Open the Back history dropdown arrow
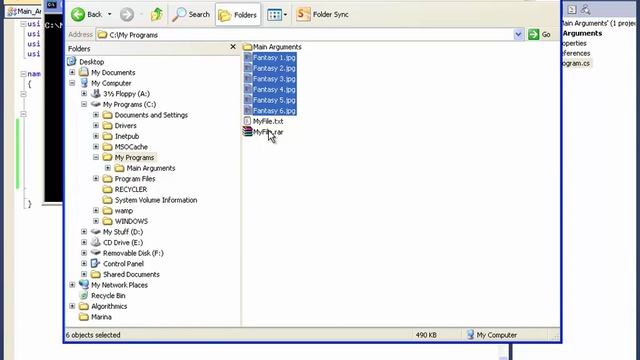Image resolution: width=640 pixels, height=360 pixels. point(109,14)
